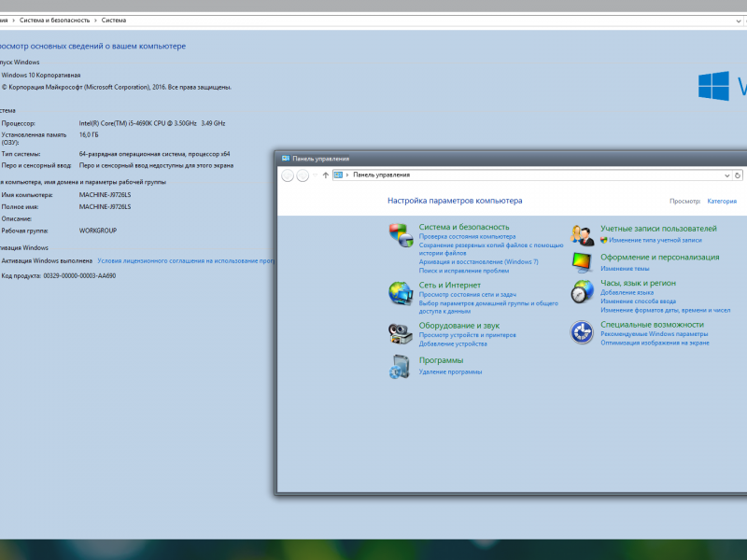Click computer name value MACHINE-J9726LS

[x=105, y=195]
